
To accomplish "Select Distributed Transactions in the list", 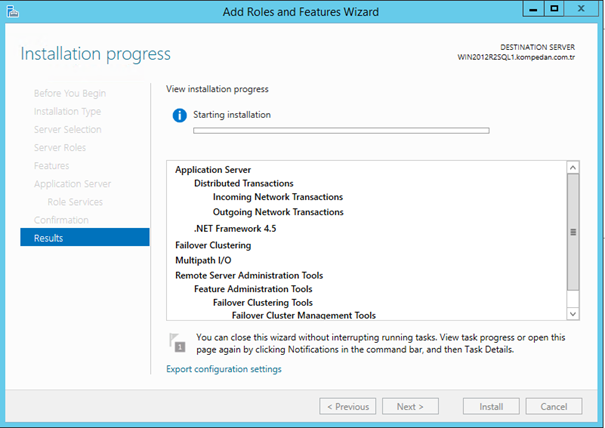I will 243,183.
